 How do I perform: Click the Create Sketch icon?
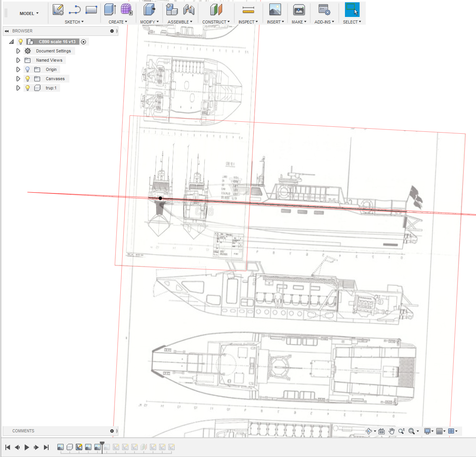coord(58,10)
